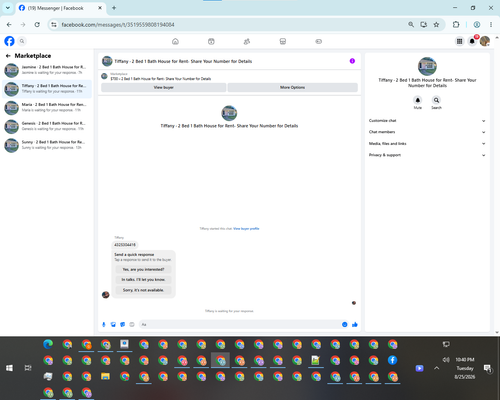This screenshot has width=500, height=400.
Task: Open the Genesis conversation
Action: [x=47, y=126]
